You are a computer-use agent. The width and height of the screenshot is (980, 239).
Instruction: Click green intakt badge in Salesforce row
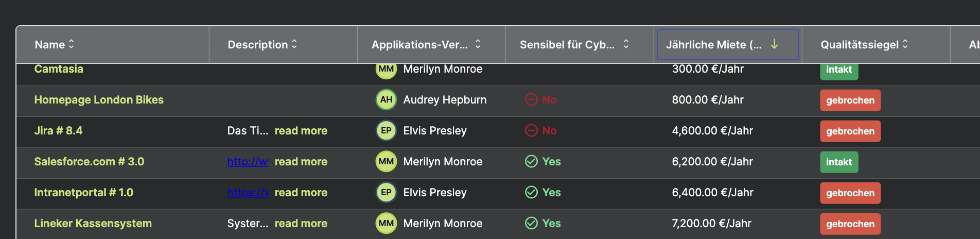click(839, 162)
